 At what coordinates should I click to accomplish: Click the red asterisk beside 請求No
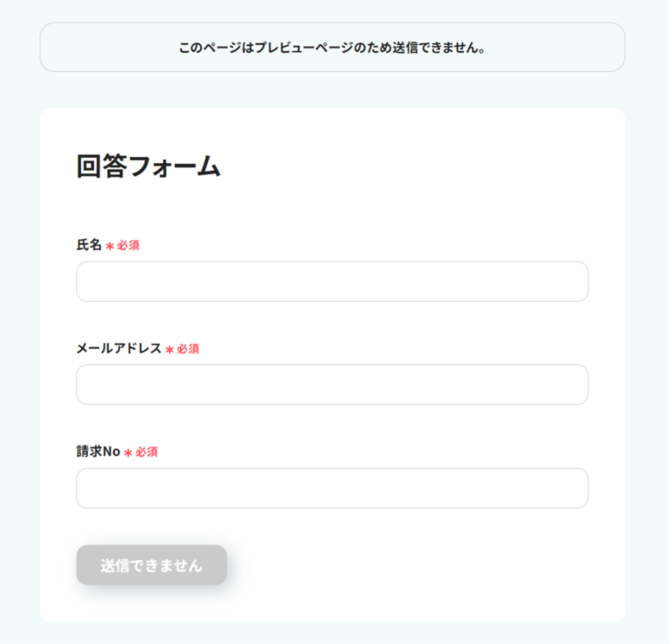click(128, 452)
